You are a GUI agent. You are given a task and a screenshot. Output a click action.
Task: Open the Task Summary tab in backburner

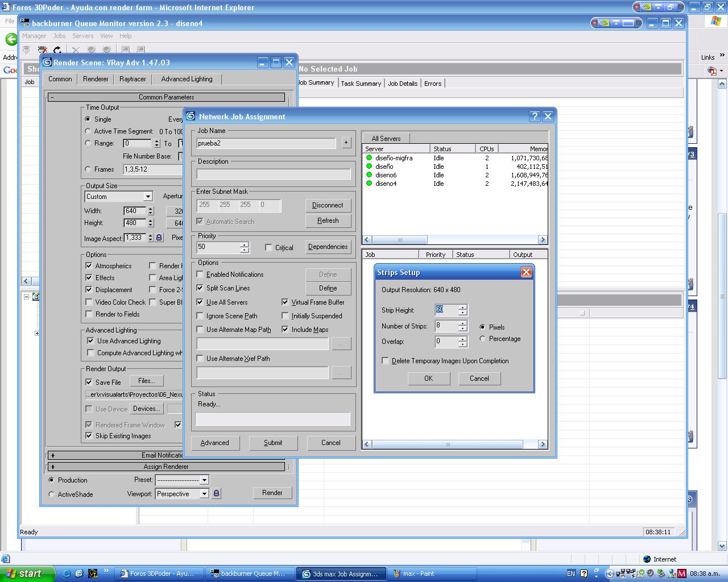click(x=361, y=84)
